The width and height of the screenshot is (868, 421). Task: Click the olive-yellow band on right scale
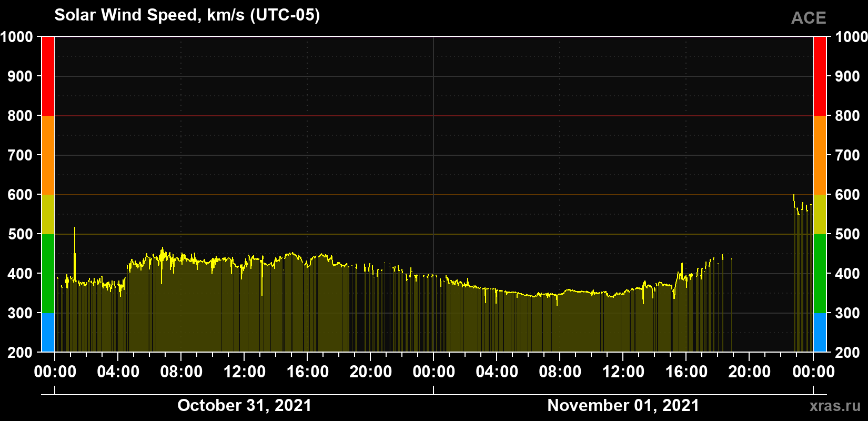point(820,214)
